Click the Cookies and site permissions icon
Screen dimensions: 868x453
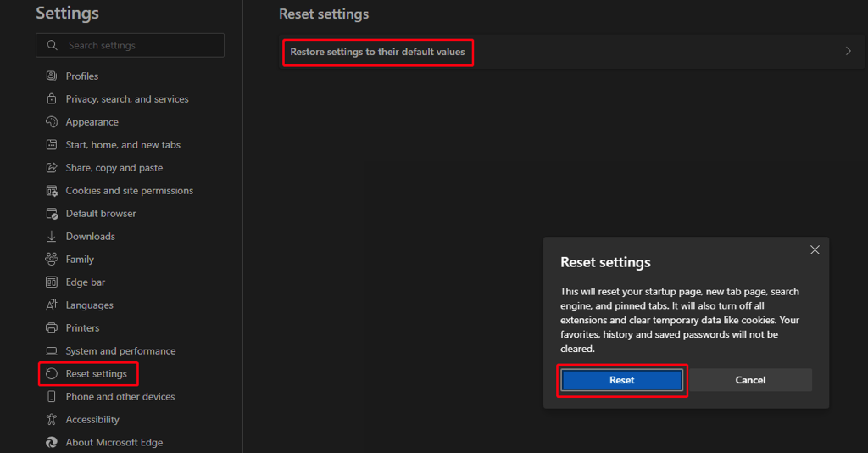pyautogui.click(x=52, y=191)
